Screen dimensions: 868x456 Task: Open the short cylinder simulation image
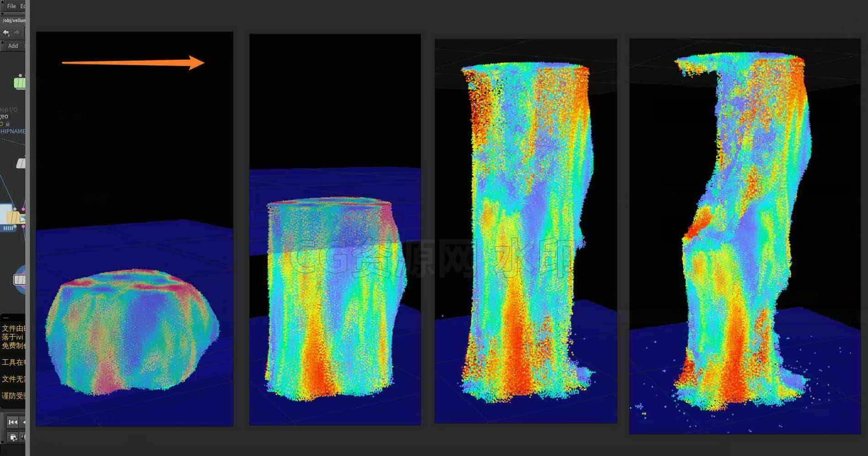[x=335, y=230]
